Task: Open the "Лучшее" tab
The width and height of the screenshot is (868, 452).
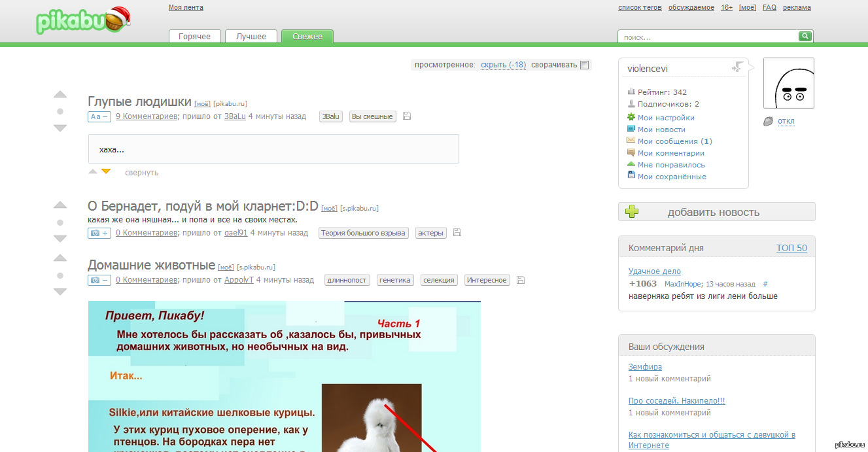Action: (251, 37)
